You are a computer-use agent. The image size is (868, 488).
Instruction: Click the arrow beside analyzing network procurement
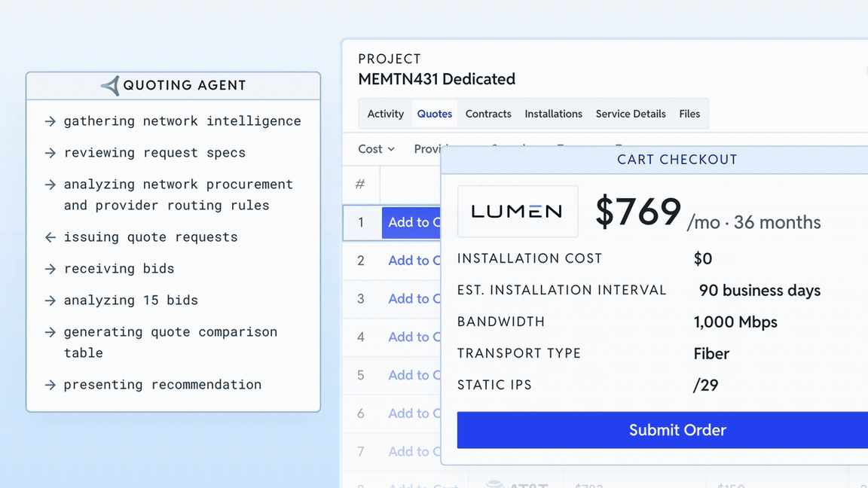pos(50,185)
